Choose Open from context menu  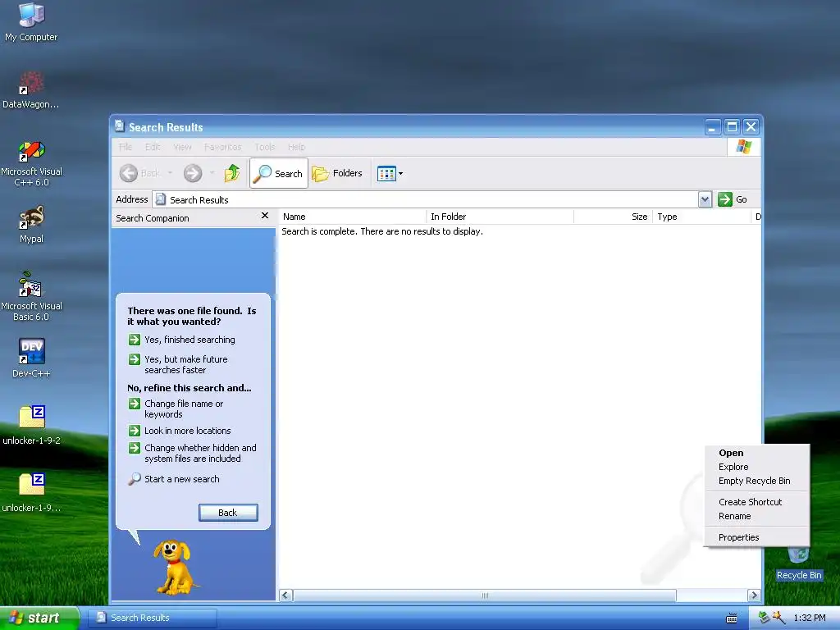coord(756,453)
